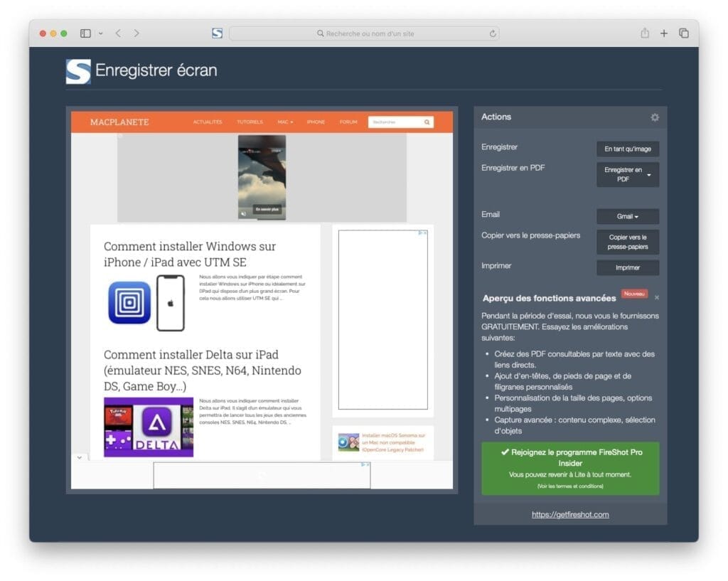Click the FireShot S logo in header
Screen dimensions: 728x581
pos(78,71)
